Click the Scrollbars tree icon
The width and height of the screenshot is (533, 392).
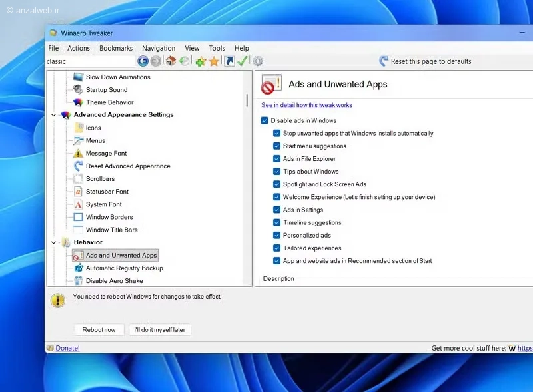coord(78,178)
